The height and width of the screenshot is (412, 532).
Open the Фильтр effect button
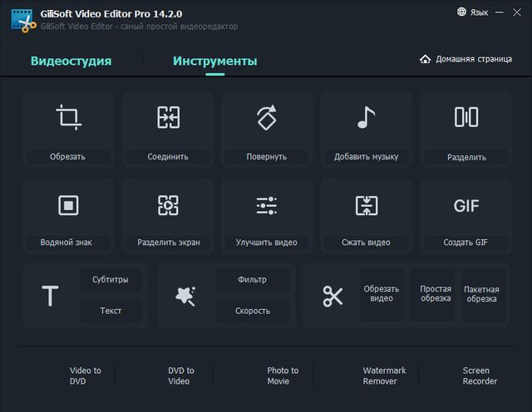coord(252,280)
